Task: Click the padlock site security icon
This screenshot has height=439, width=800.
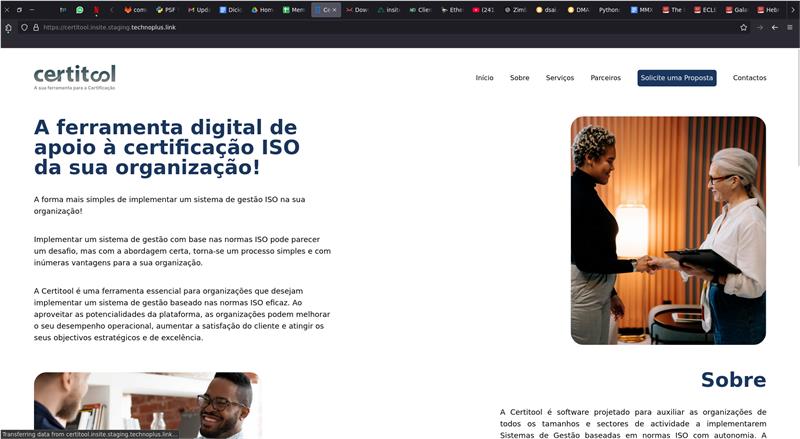Action: click(36, 27)
